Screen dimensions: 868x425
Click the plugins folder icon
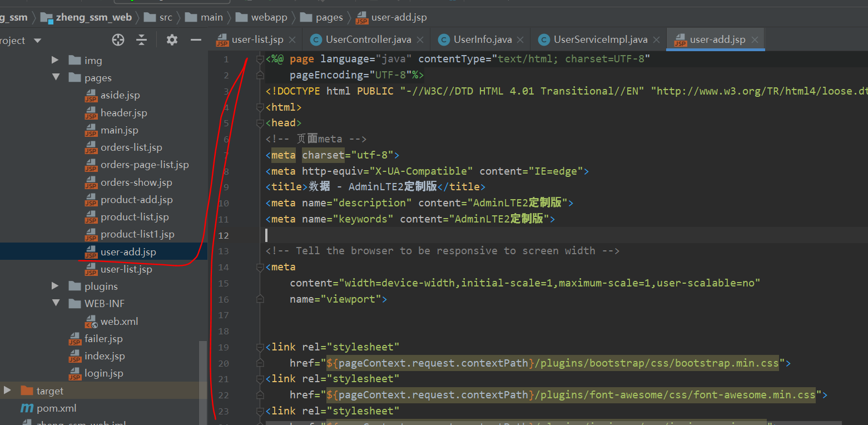point(75,286)
